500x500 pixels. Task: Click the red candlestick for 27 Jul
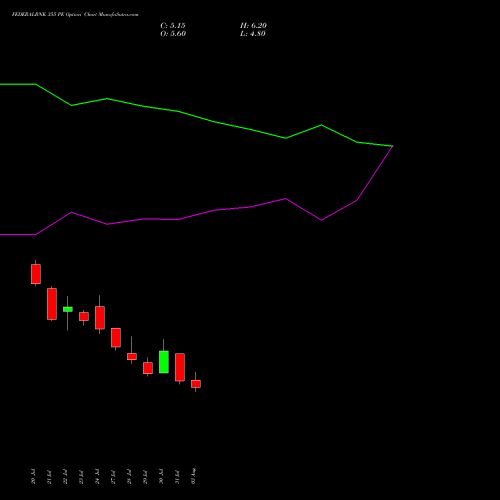(x=116, y=338)
